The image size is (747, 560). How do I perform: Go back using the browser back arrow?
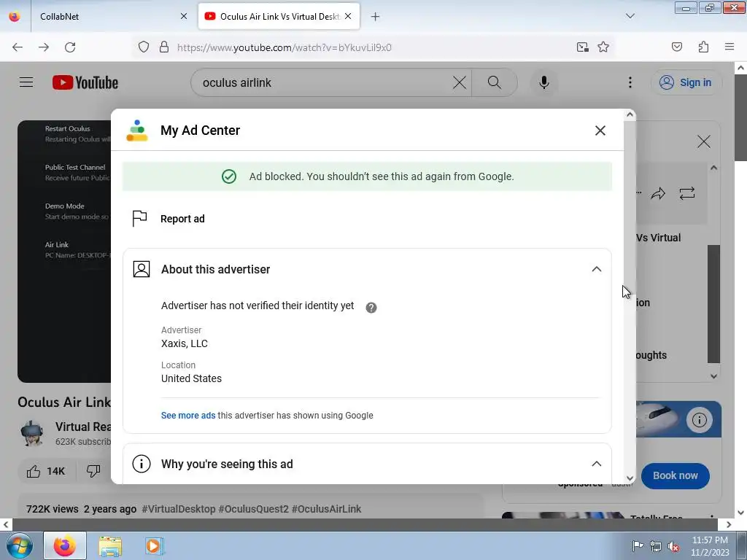18,47
